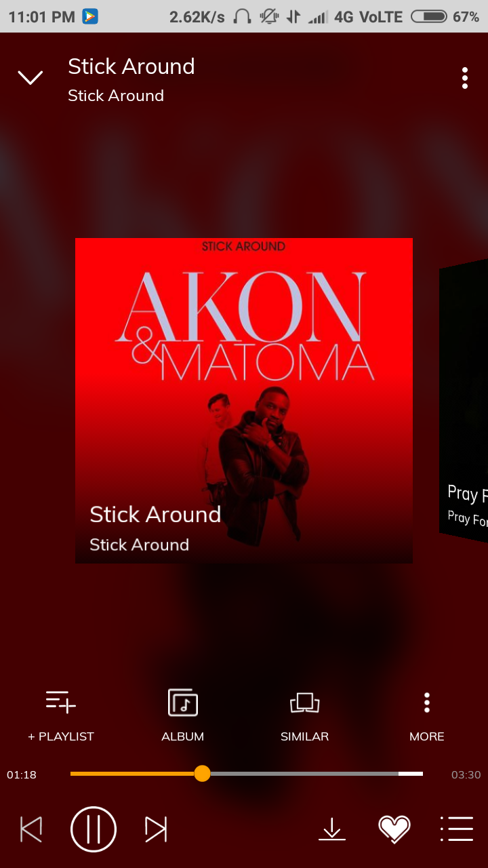Tap the add to playlist icon
Viewport: 488px width, 868px height.
click(61, 702)
